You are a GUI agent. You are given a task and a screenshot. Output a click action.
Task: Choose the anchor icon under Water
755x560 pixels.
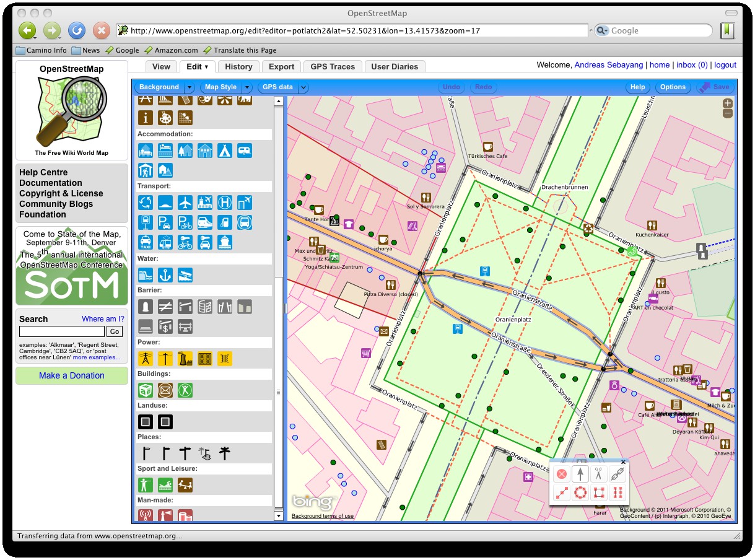coord(165,274)
